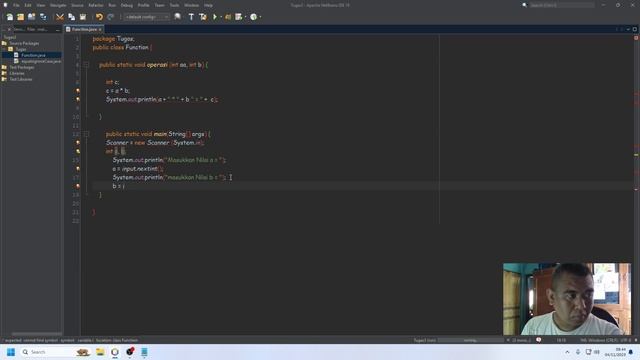640x360 pixels.
Task: Open the File menu
Action: tap(16, 5)
